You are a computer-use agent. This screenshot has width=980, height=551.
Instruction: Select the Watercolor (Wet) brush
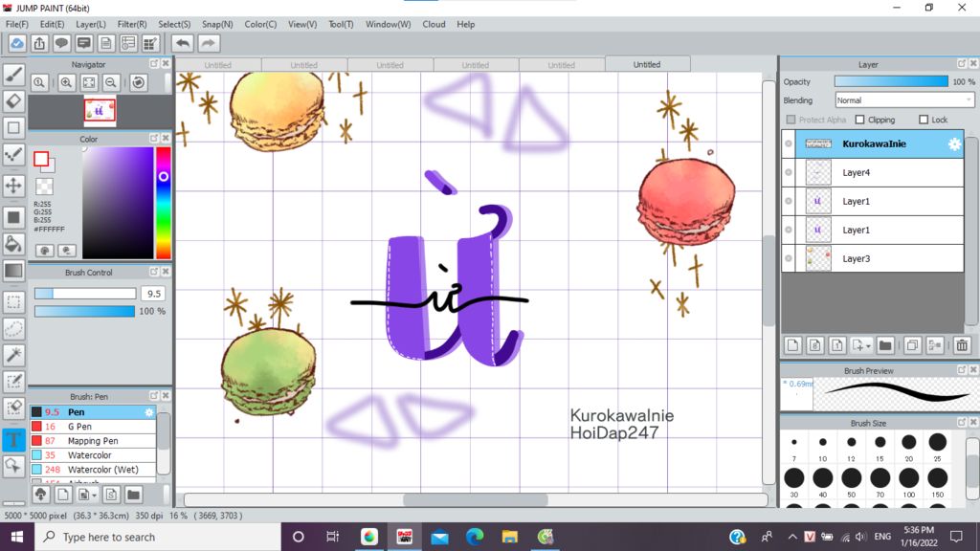(93, 470)
